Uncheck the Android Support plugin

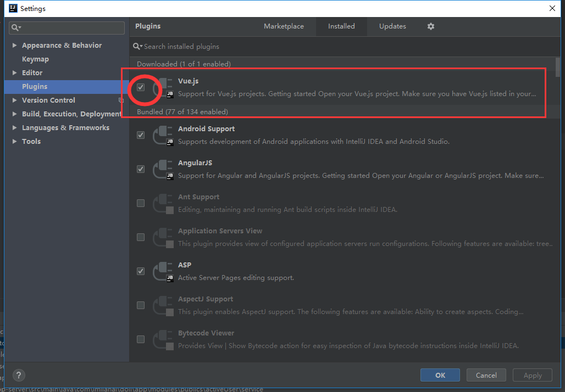pyautogui.click(x=141, y=135)
